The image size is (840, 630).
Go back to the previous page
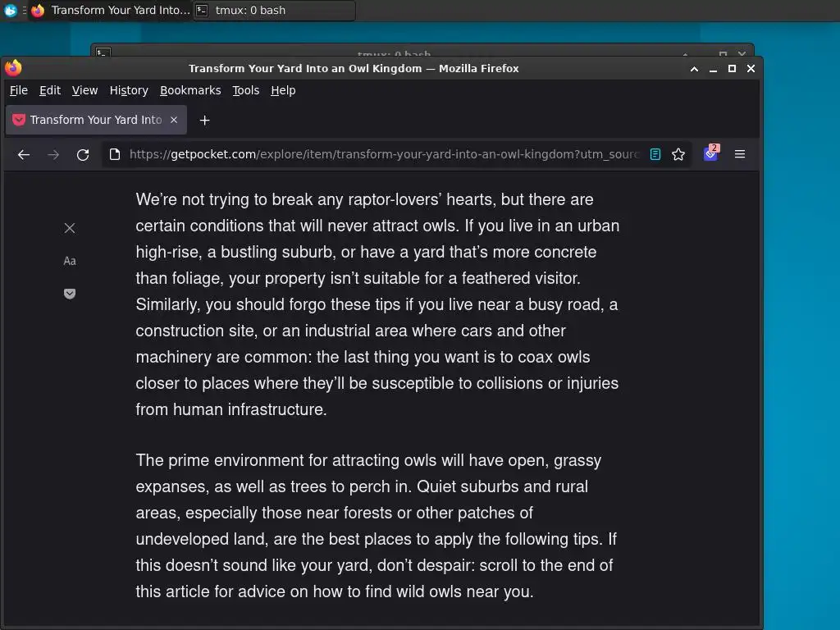[x=24, y=154]
